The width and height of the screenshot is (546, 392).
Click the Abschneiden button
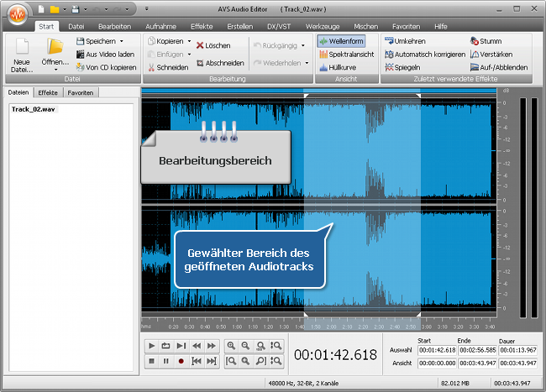[218, 63]
